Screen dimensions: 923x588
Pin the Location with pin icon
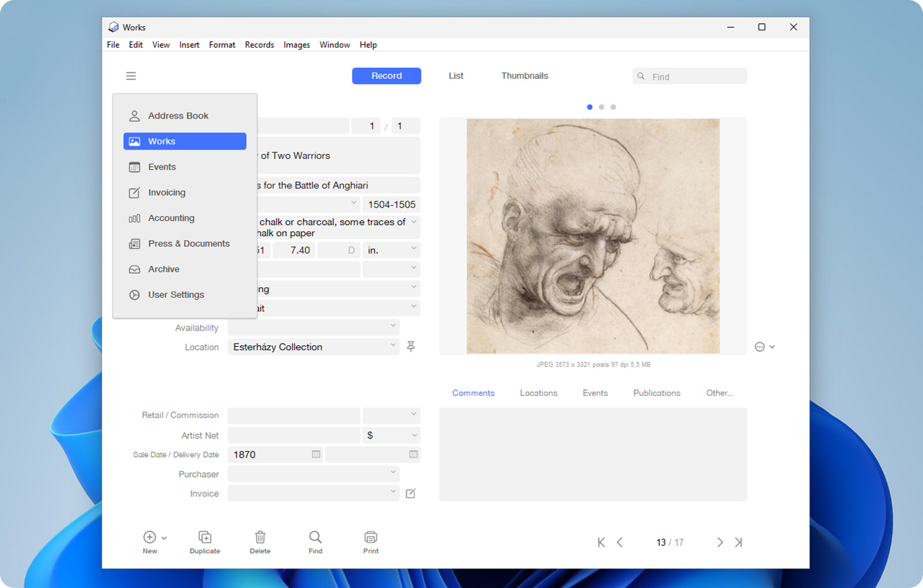411,346
